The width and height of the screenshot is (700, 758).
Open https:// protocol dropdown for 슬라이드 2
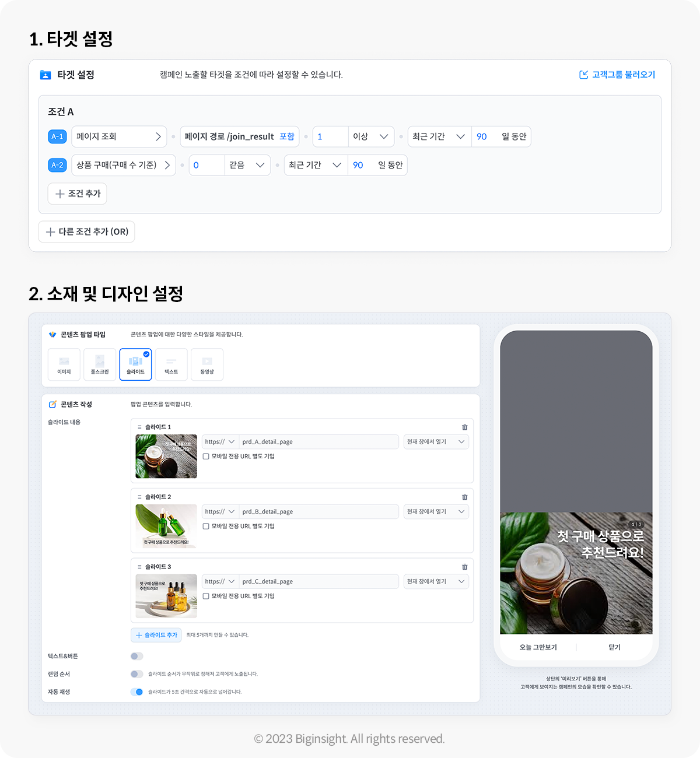click(x=220, y=512)
